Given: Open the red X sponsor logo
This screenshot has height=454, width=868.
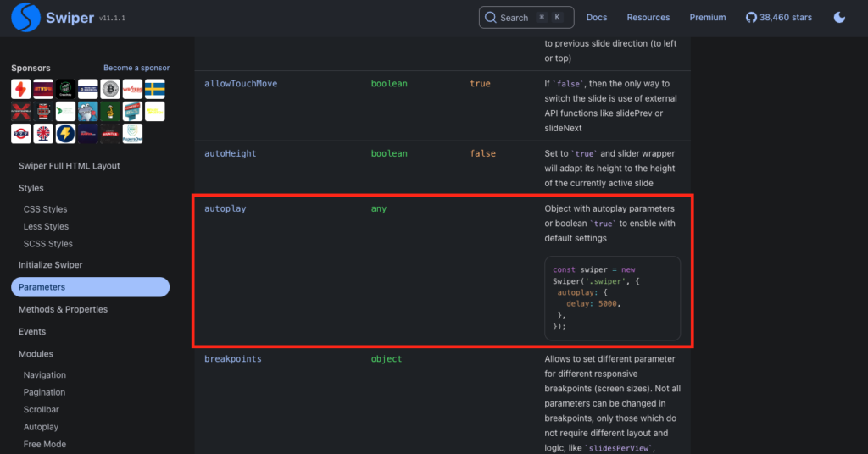Looking at the screenshot, I should tap(21, 111).
